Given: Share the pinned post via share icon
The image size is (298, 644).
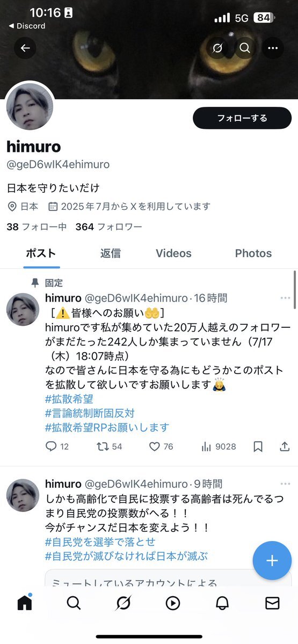Looking at the screenshot, I should [285, 447].
